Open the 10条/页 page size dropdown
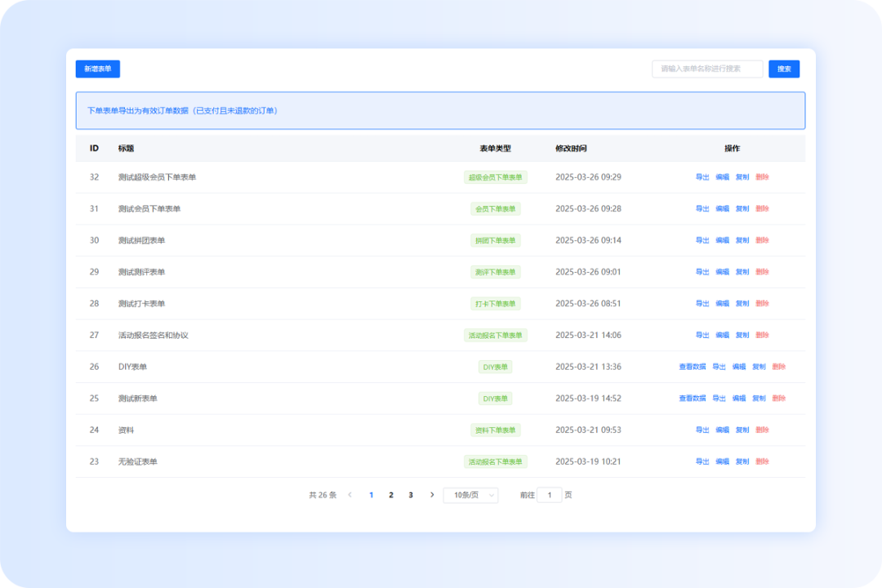 (x=470, y=495)
